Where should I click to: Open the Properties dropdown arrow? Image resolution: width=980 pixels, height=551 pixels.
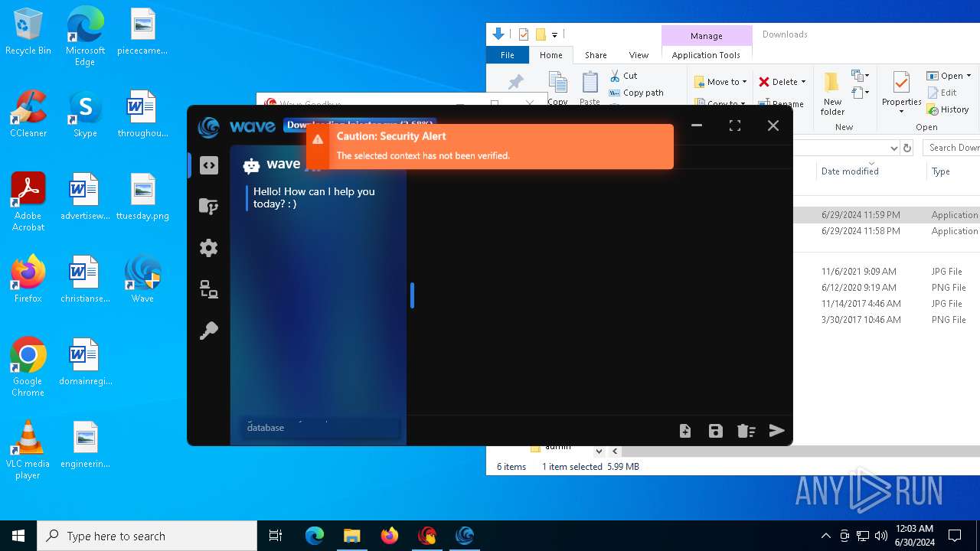pyautogui.click(x=901, y=112)
